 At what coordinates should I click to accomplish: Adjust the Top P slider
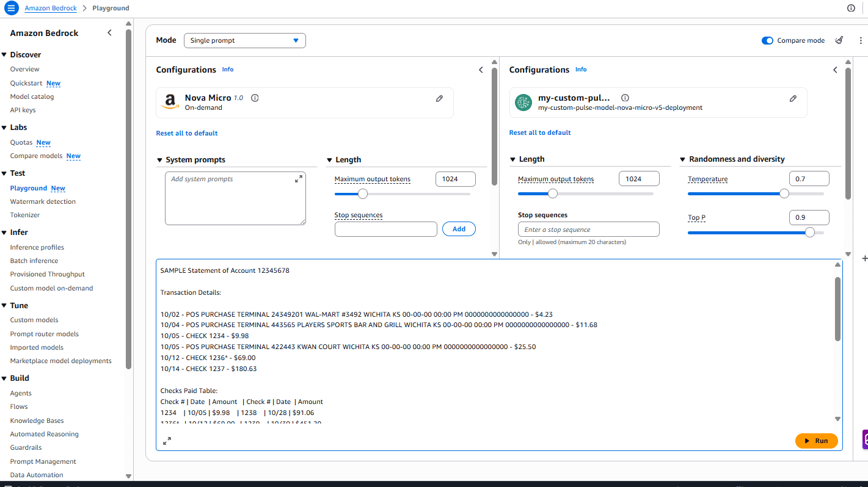(x=810, y=232)
